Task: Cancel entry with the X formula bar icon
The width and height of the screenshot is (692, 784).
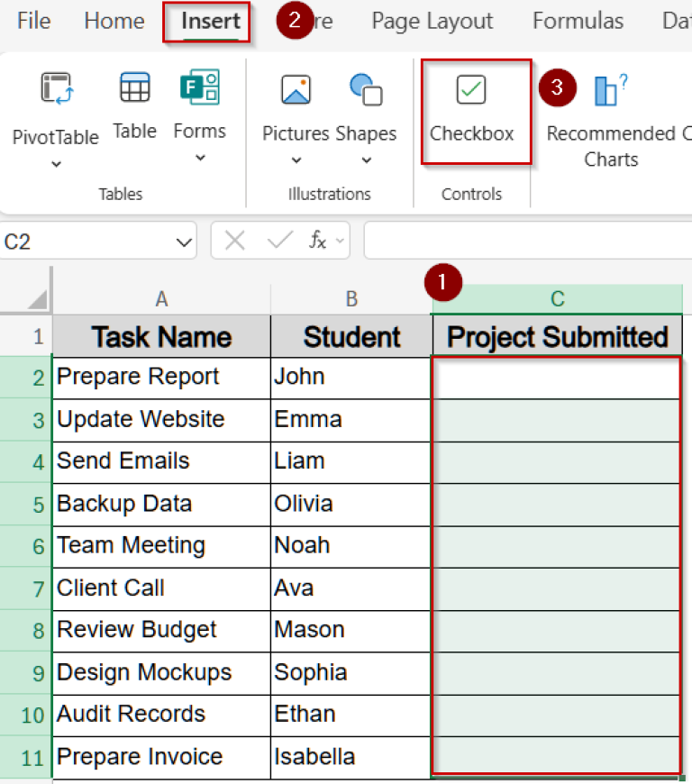Action: point(235,241)
